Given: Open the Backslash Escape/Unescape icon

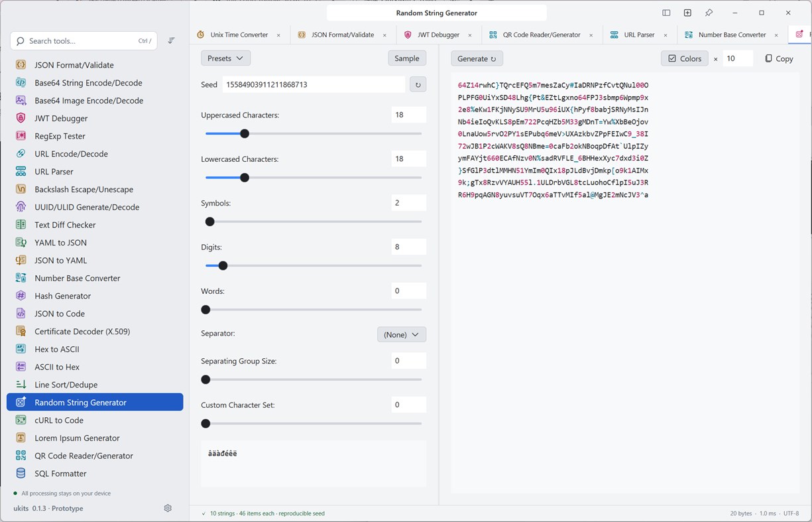Looking at the screenshot, I should point(21,189).
